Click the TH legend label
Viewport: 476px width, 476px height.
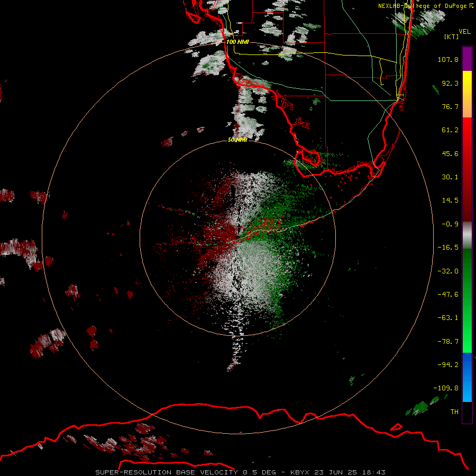coord(454,412)
